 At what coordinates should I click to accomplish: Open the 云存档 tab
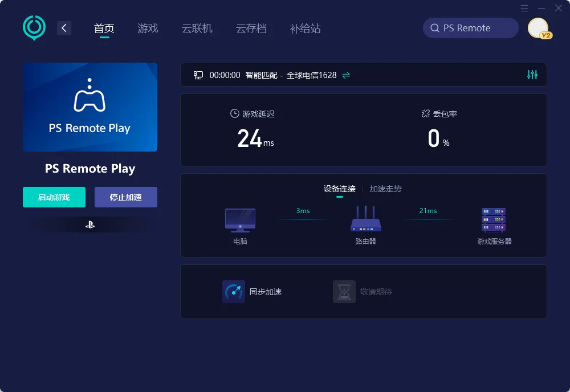click(251, 28)
